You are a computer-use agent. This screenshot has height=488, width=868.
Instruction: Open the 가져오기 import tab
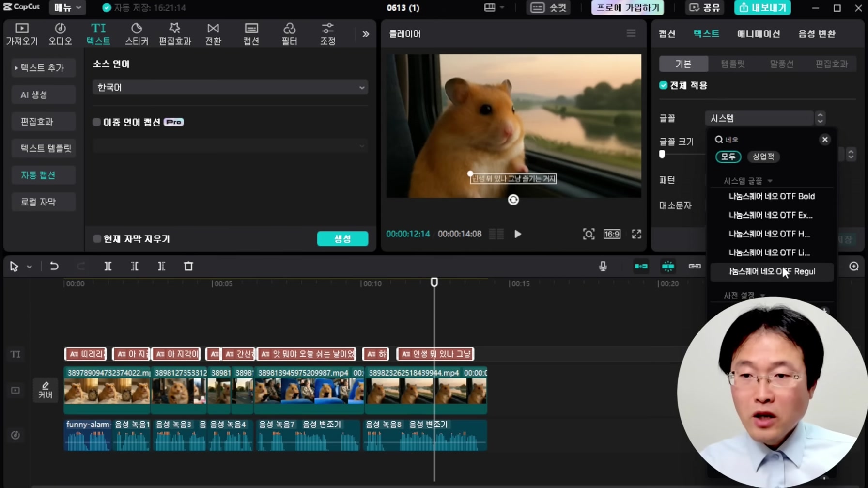pyautogui.click(x=21, y=34)
